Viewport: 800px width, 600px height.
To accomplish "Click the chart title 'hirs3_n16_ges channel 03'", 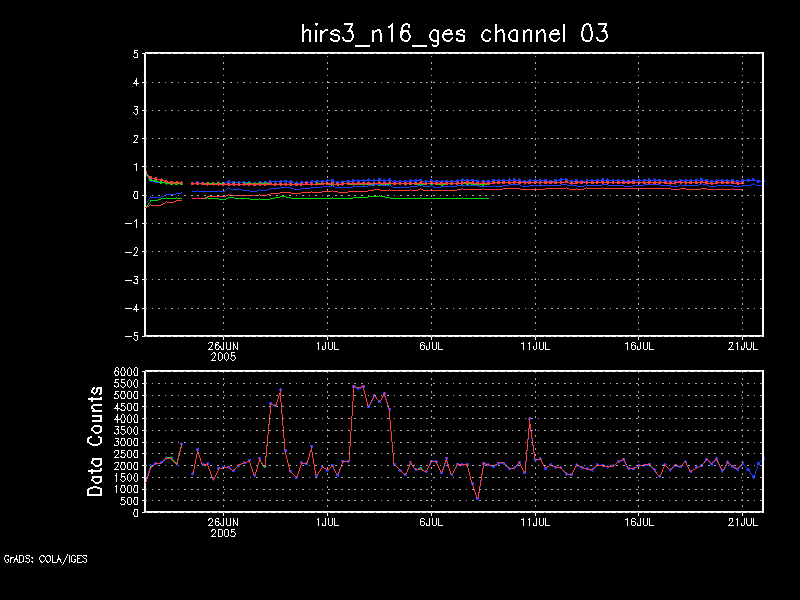I will [455, 33].
